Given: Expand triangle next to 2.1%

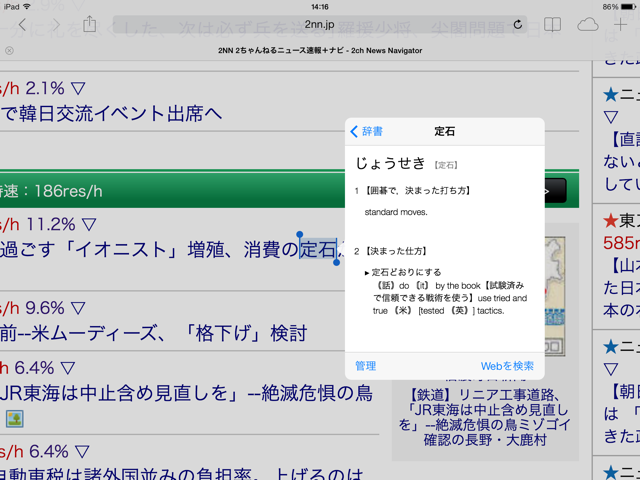Looking at the screenshot, I should click(x=78, y=88).
